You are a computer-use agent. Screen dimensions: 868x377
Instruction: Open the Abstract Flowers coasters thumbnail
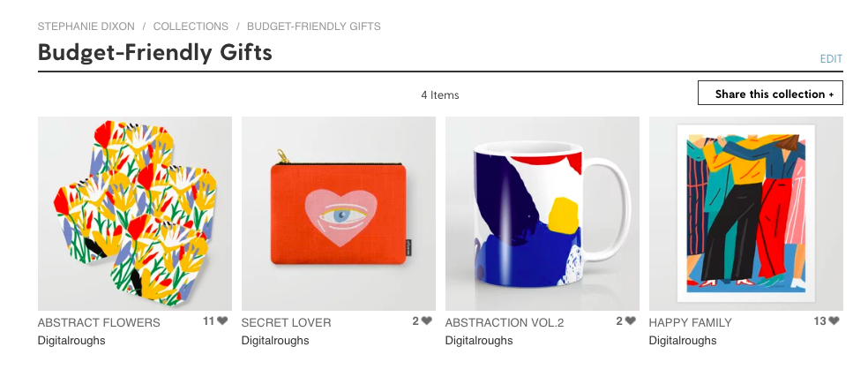(134, 214)
